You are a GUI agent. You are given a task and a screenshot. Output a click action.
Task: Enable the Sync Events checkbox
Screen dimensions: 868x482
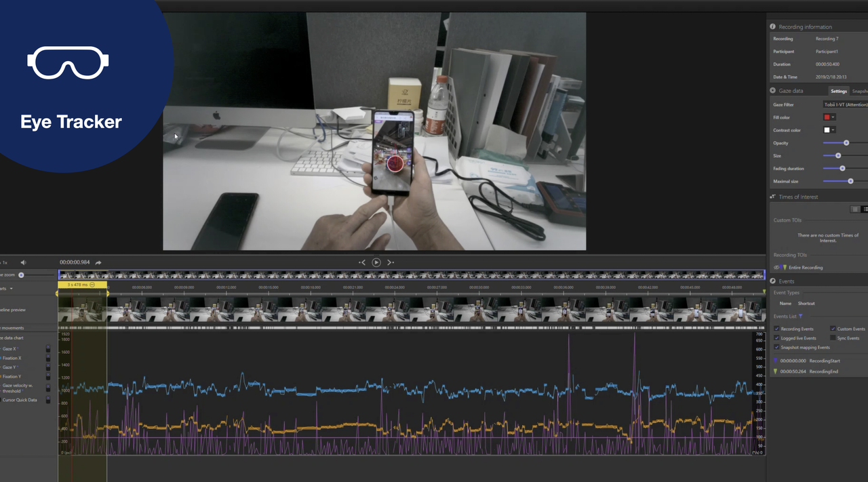[x=833, y=338]
